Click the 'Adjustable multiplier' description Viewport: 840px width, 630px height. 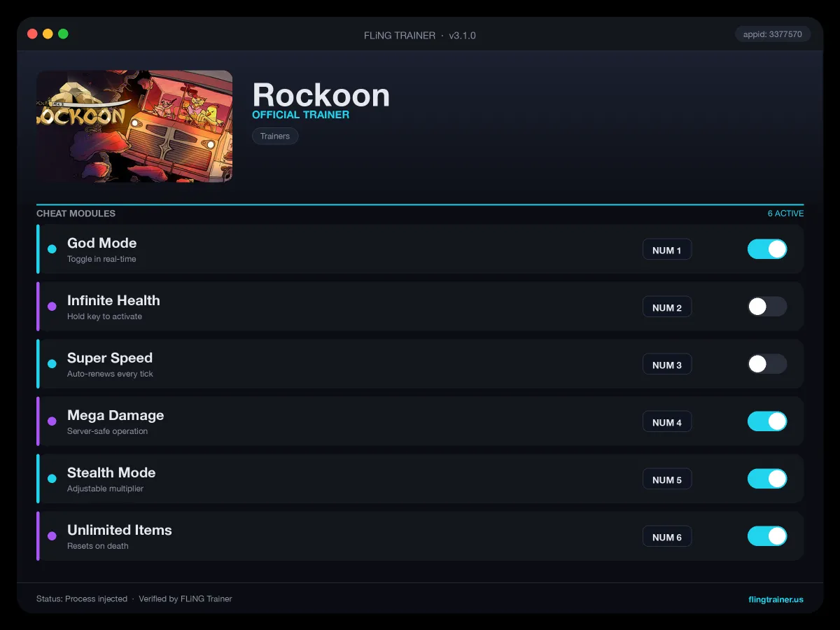tap(105, 489)
